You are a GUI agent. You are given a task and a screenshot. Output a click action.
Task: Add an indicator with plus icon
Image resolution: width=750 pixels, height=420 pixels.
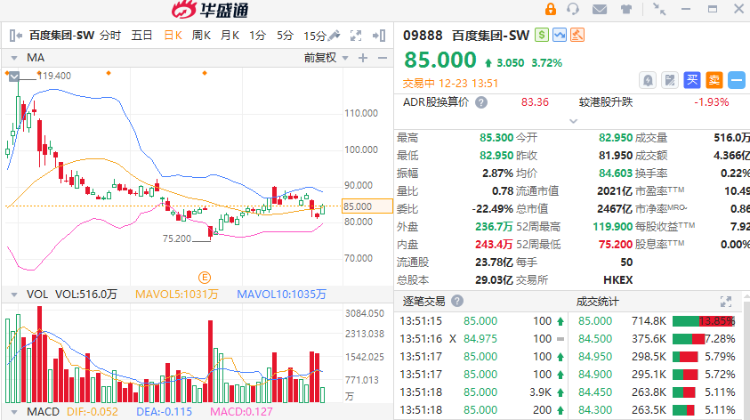(363, 58)
